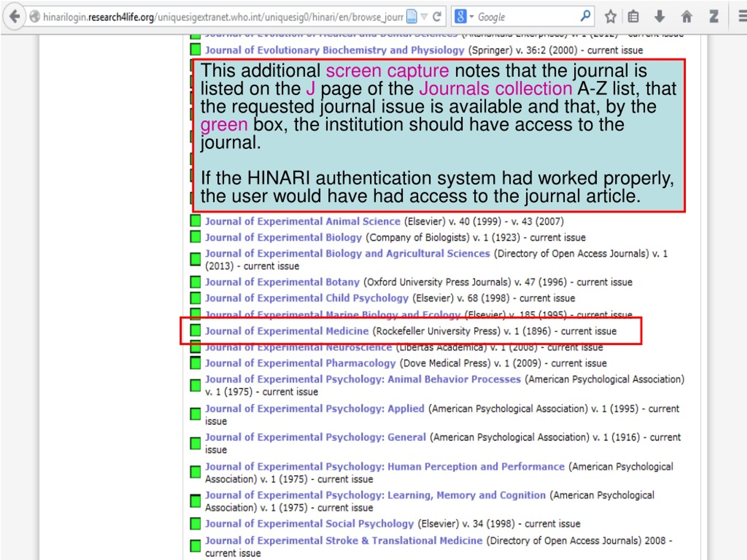The image size is (747, 560).
Task: Open the address bar history dropdown arrow
Action: [425, 16]
